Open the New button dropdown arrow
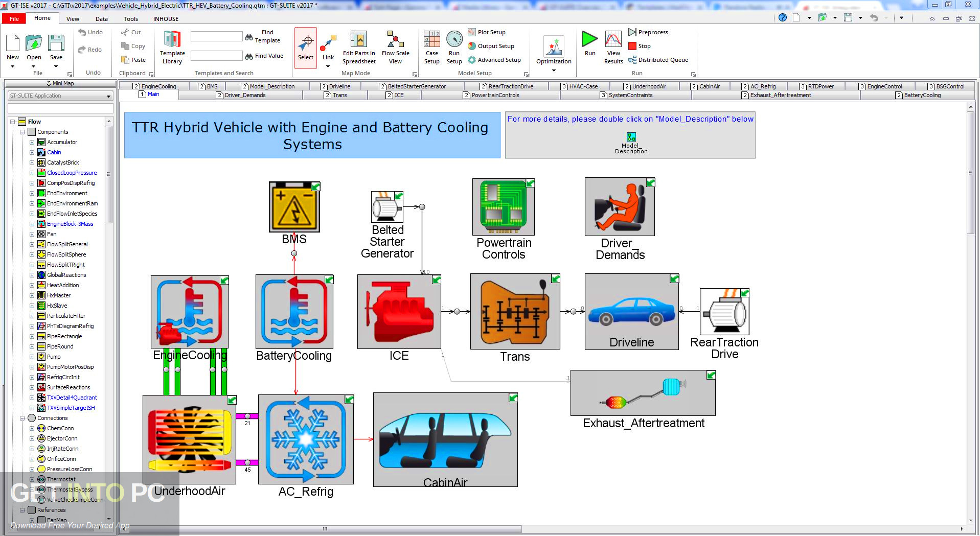 point(13,66)
